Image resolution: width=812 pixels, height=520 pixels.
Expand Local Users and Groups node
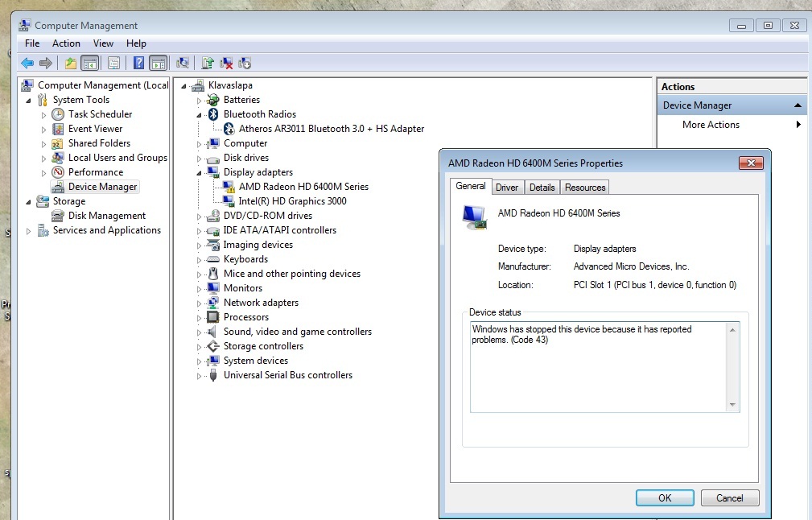[43, 159]
